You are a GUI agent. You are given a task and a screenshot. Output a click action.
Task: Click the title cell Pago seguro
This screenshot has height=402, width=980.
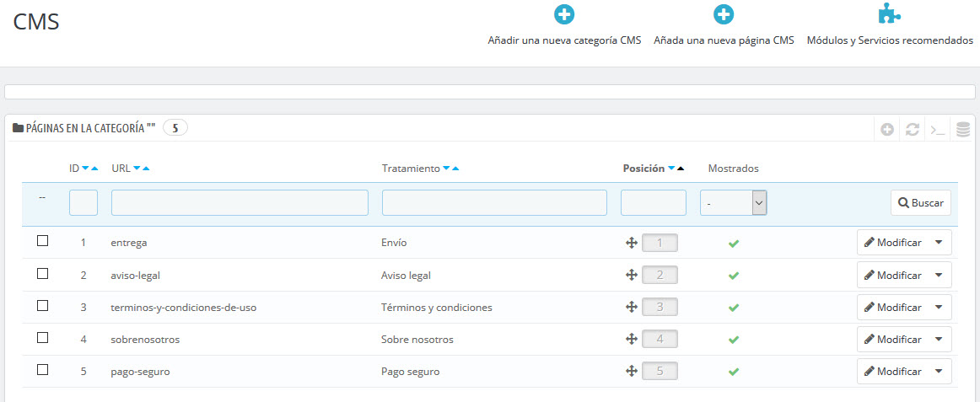point(410,372)
